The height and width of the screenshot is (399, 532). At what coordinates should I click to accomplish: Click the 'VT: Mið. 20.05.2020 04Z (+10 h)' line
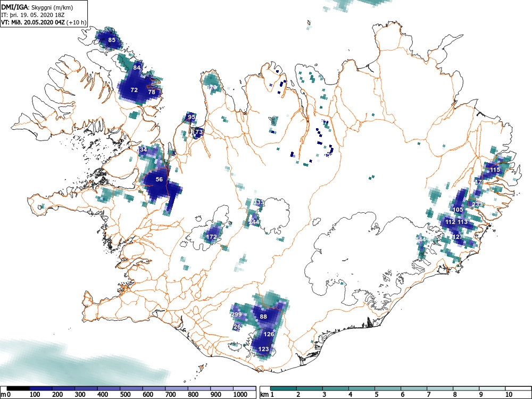tap(44, 22)
